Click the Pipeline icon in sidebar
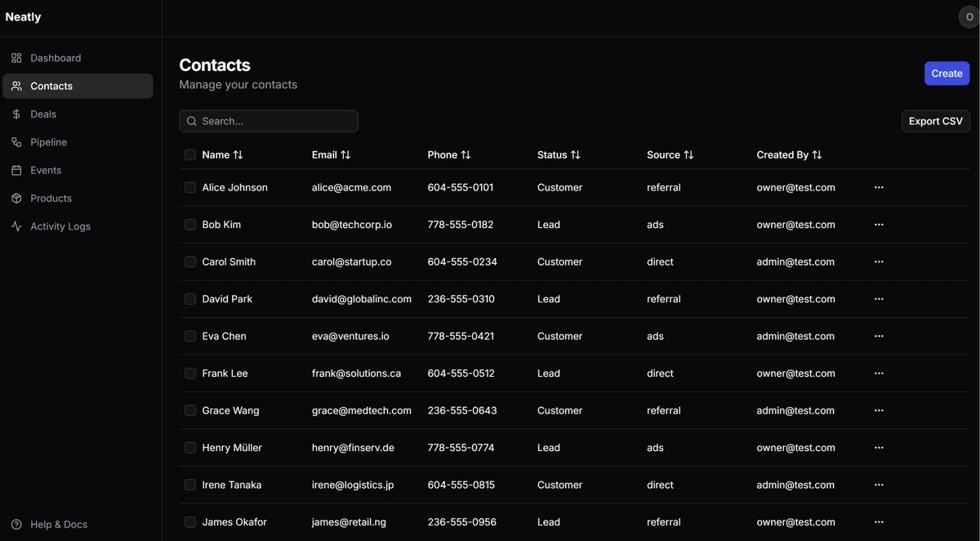Image resolution: width=980 pixels, height=541 pixels. [x=16, y=142]
